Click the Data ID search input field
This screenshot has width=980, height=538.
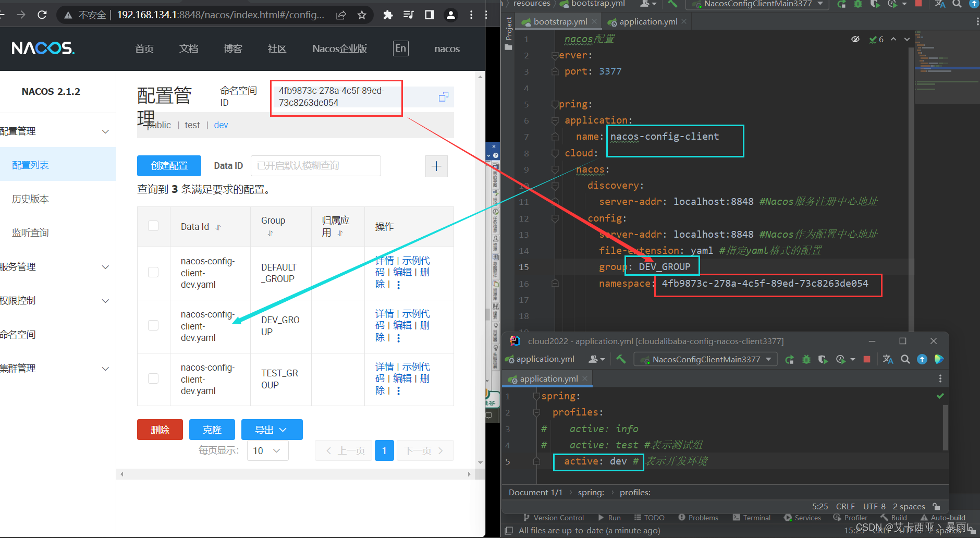(x=316, y=166)
